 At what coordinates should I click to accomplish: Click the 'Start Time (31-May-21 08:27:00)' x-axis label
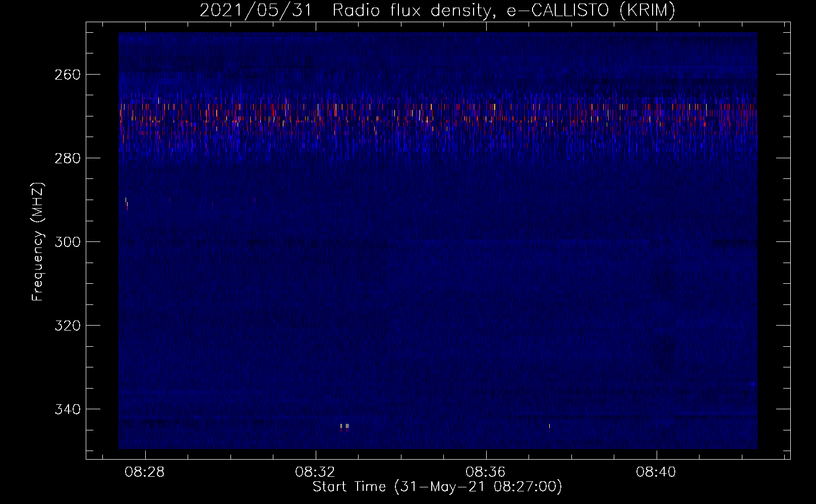tap(437, 487)
